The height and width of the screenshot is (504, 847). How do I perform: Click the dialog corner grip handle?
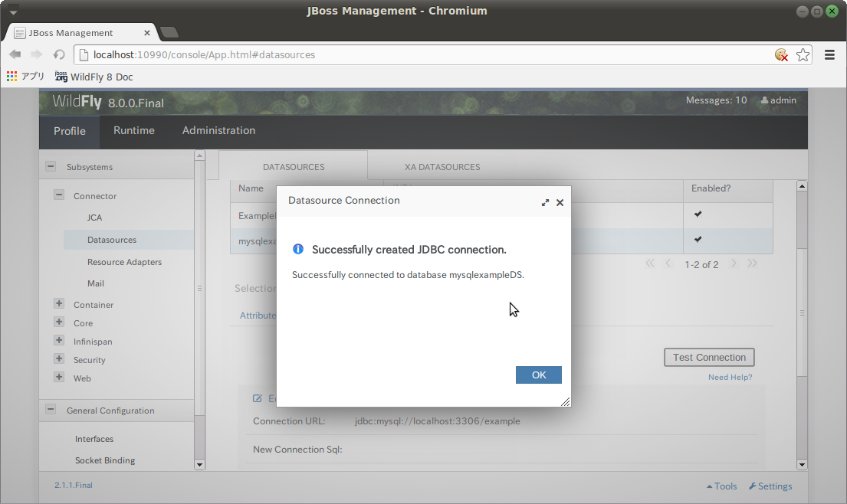pyautogui.click(x=565, y=401)
